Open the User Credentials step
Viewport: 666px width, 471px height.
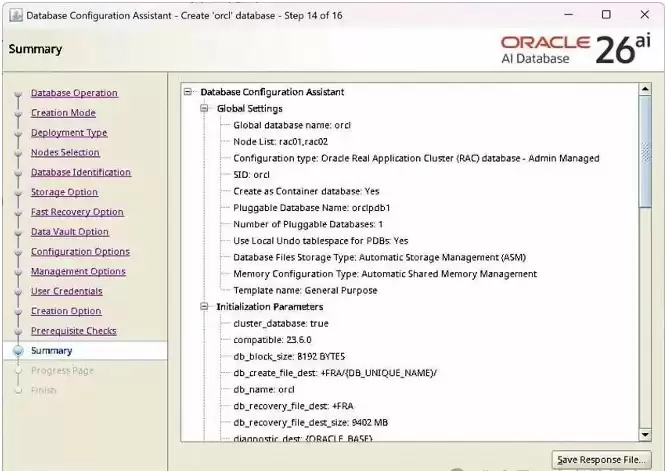click(67, 291)
